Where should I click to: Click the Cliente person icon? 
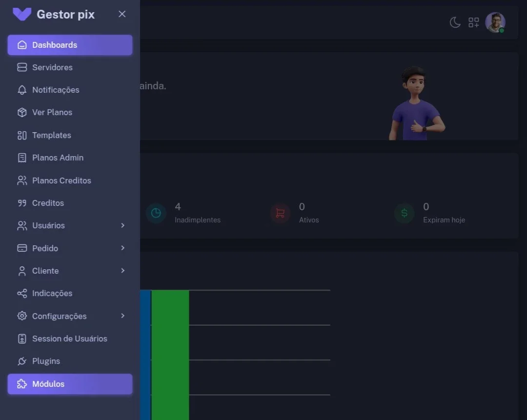point(22,271)
